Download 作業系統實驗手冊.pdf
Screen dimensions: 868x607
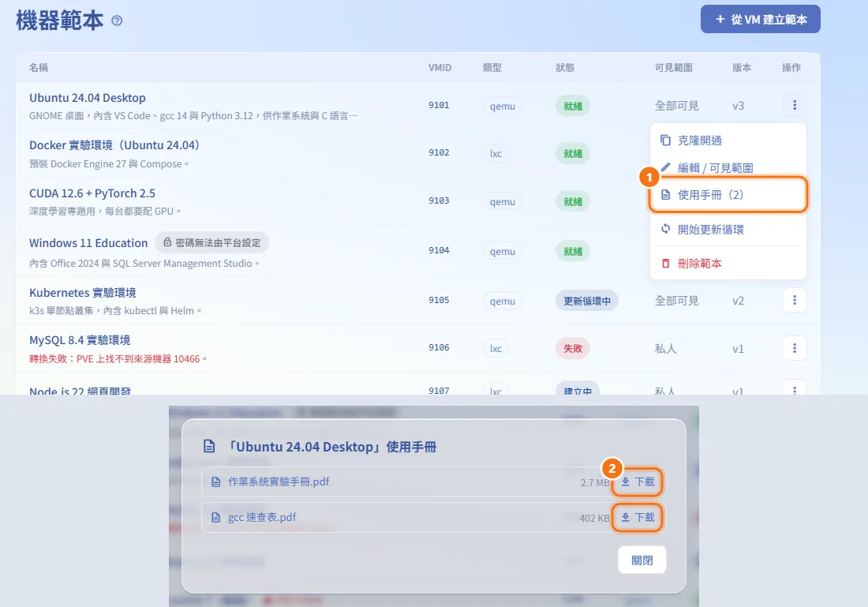[x=638, y=481]
